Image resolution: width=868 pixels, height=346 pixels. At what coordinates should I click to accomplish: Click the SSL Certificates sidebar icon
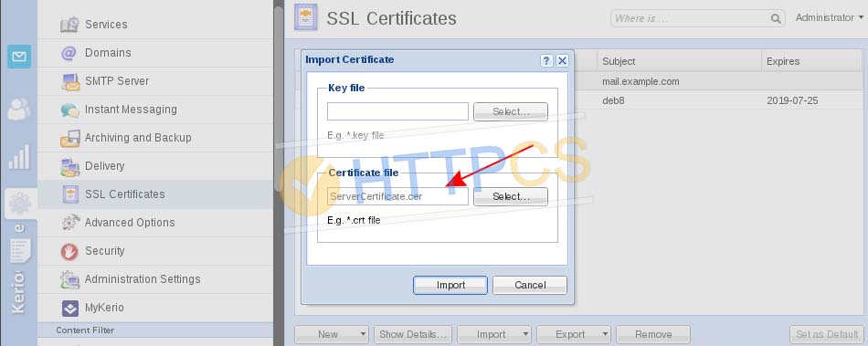(x=69, y=194)
